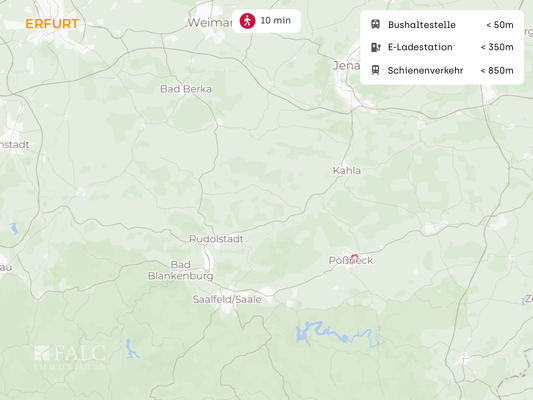Click the ERFURT city label
The width and height of the screenshot is (533, 400).
52,24
